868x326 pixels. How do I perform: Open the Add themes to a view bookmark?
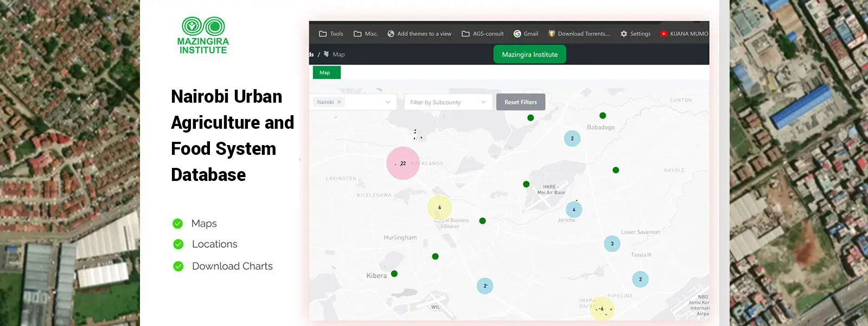419,34
